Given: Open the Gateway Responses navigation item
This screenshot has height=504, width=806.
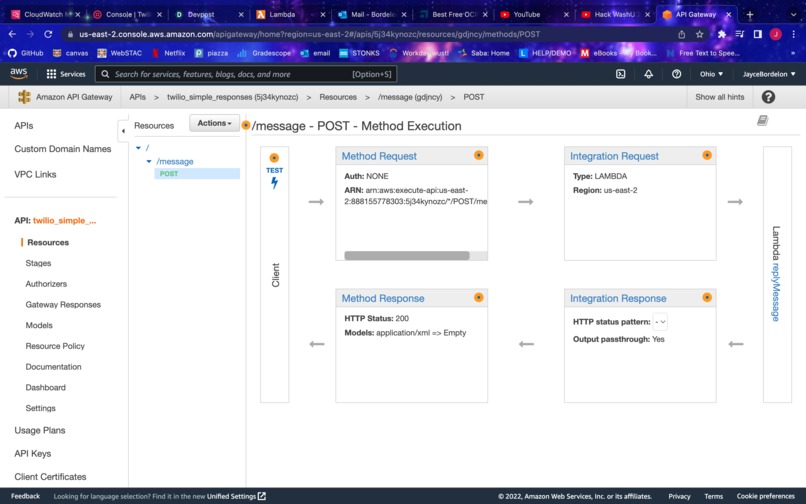Looking at the screenshot, I should [x=63, y=304].
